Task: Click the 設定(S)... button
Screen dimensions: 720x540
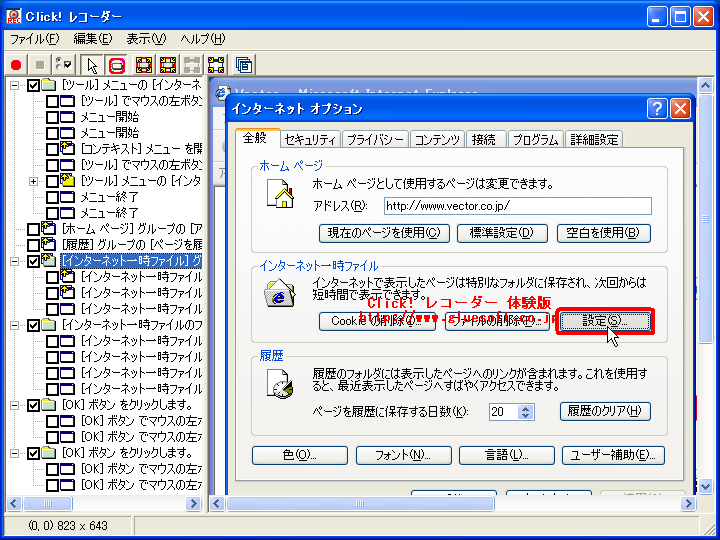Action: pyautogui.click(x=605, y=321)
